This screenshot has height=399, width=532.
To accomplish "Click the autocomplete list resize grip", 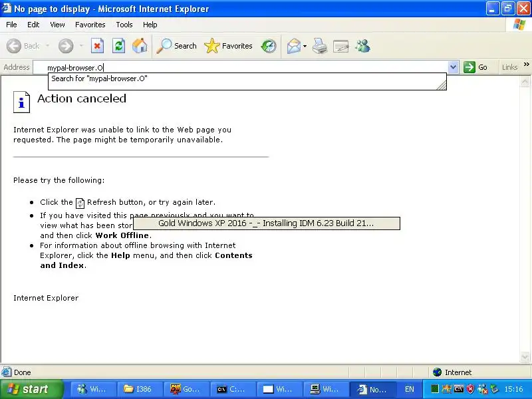I will [x=442, y=86].
